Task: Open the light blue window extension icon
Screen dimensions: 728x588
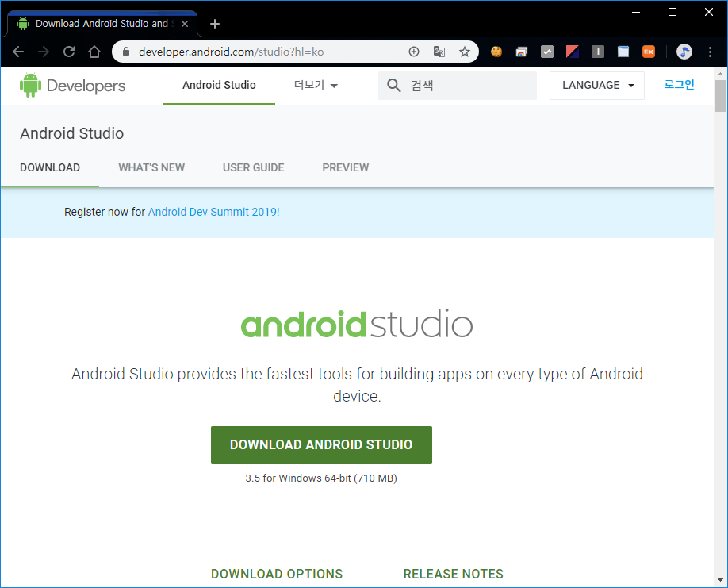Action: point(623,52)
